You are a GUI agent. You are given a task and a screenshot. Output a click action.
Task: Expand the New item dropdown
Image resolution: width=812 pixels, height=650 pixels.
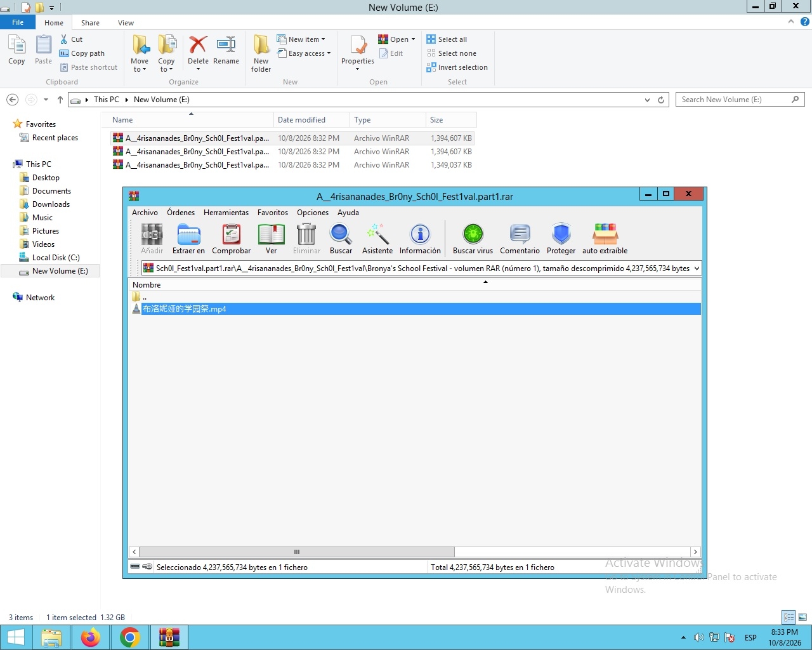(x=301, y=39)
